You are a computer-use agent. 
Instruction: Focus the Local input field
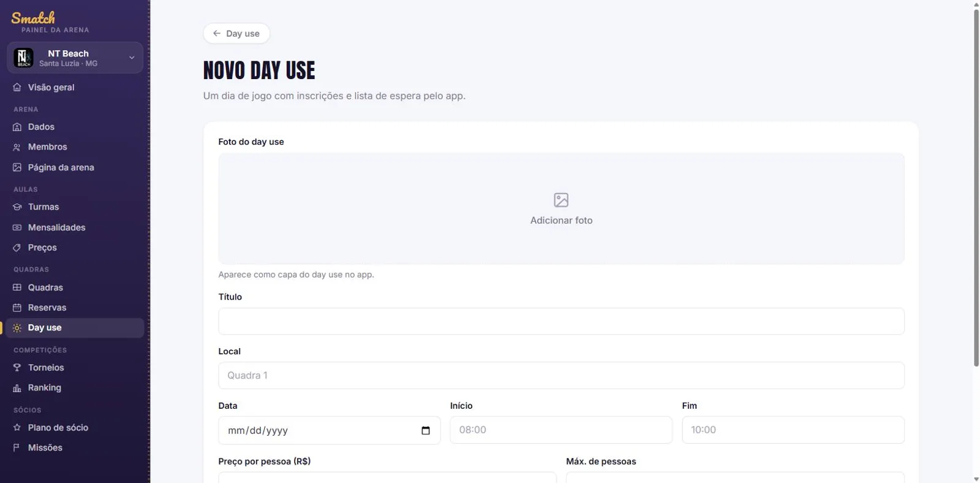pos(561,376)
